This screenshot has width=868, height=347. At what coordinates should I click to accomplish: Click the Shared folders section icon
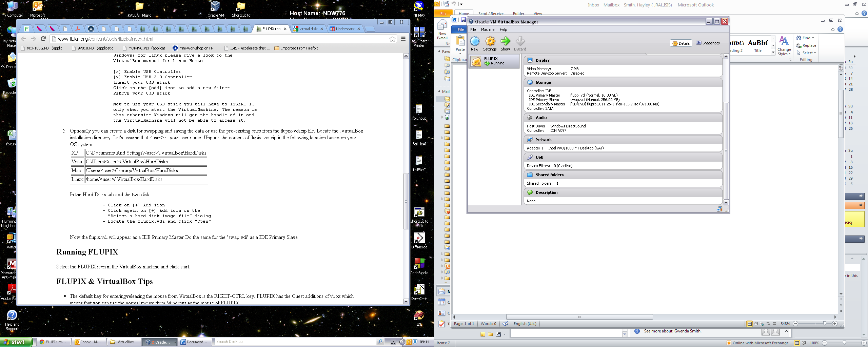530,175
